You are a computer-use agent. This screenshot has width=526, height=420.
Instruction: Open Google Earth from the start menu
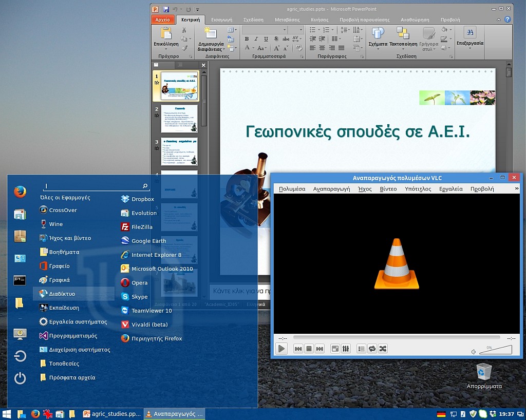coord(144,241)
